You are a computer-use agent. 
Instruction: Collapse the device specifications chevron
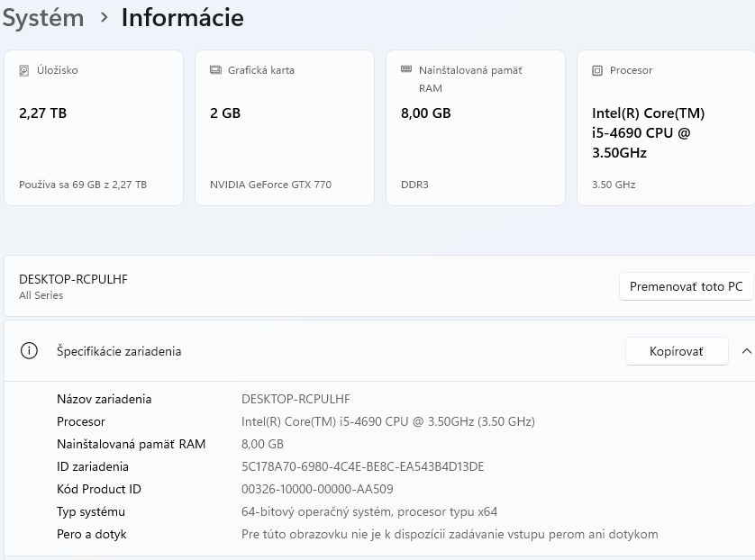coord(746,351)
